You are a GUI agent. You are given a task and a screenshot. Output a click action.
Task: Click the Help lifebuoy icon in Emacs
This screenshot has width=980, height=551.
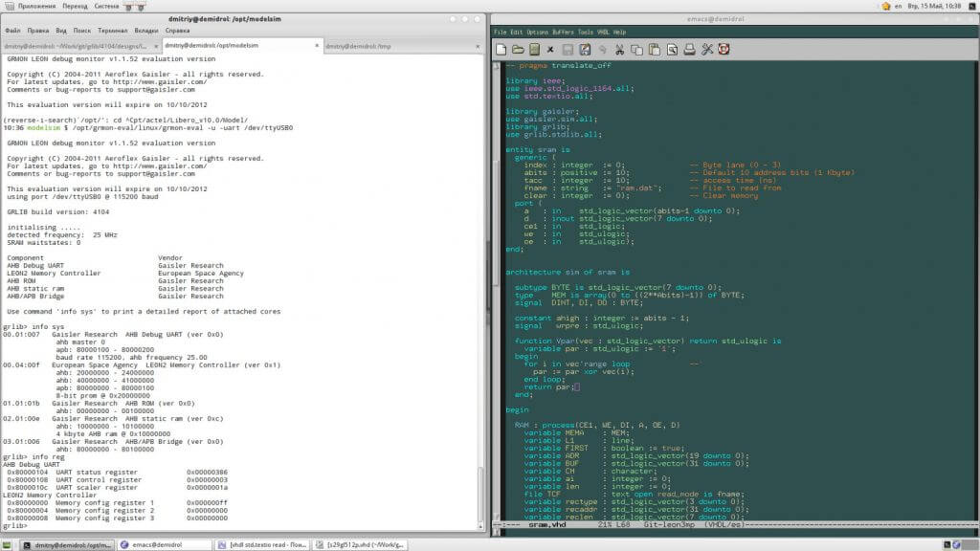724,50
